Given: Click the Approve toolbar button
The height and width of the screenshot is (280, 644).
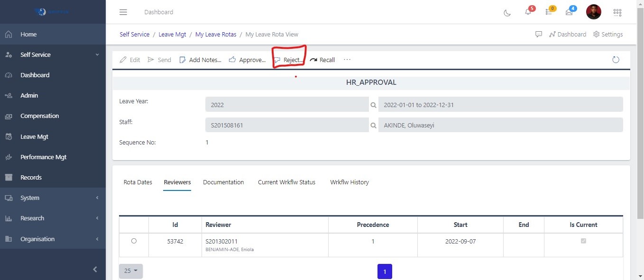Looking at the screenshot, I should [248, 60].
